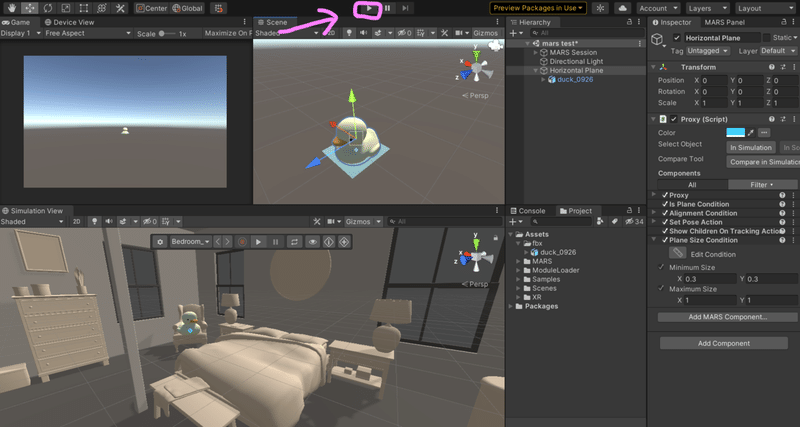Toggle Scene view audio
Screen dimensions: 800x427
[x=363, y=33]
